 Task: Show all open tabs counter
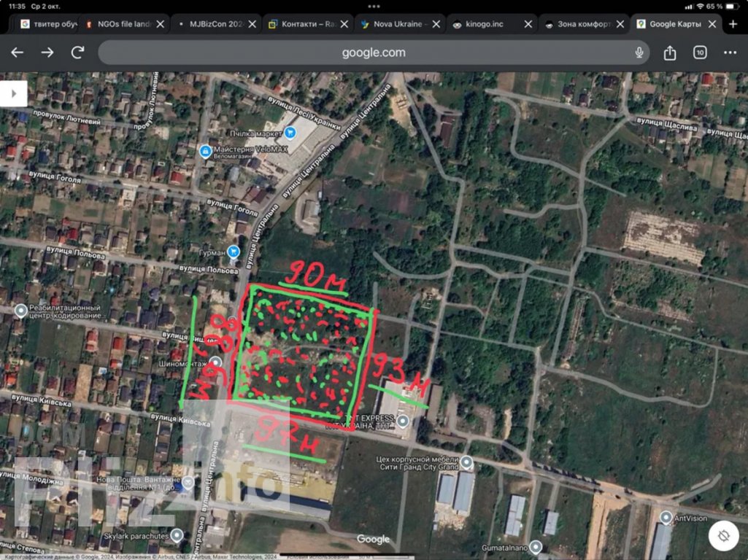click(700, 52)
